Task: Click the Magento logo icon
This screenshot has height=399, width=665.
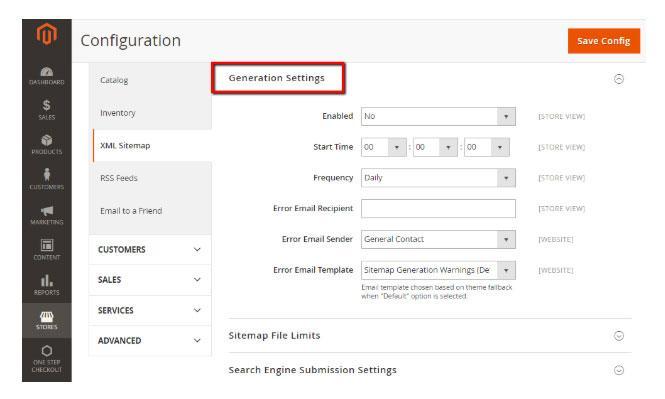Action: (47, 34)
